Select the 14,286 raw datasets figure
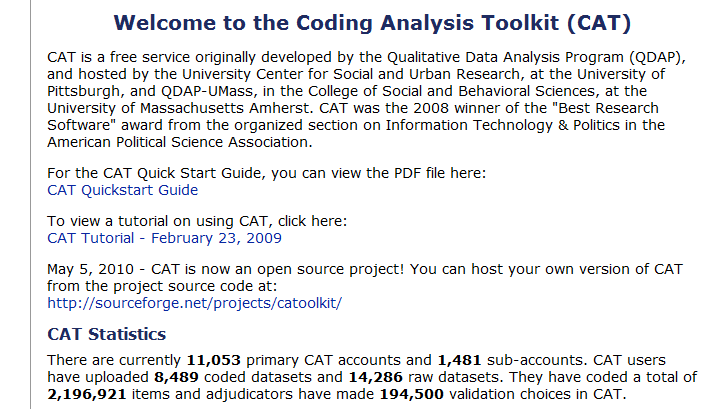715x409 pixels. pos(354,377)
